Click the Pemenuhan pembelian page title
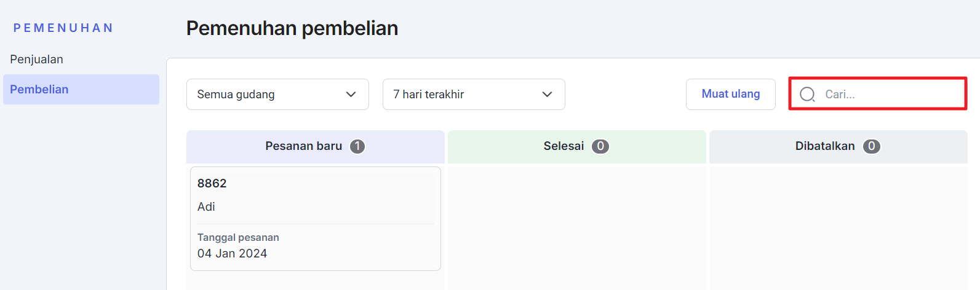980x290 pixels. tap(292, 28)
